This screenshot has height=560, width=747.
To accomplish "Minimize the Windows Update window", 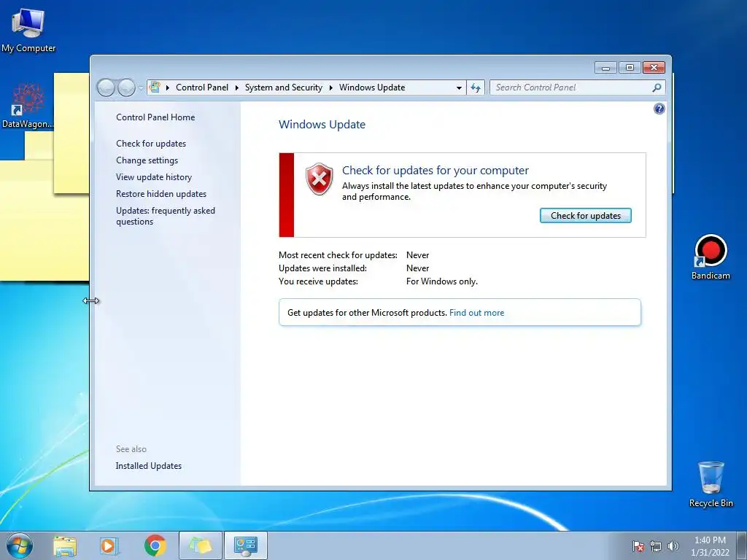I will (x=605, y=68).
